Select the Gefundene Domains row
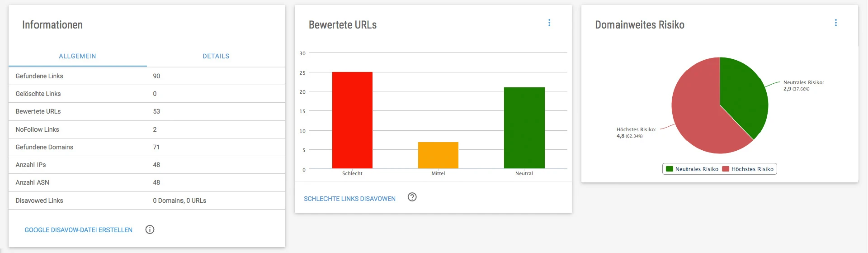The width and height of the screenshot is (868, 253). (x=146, y=147)
